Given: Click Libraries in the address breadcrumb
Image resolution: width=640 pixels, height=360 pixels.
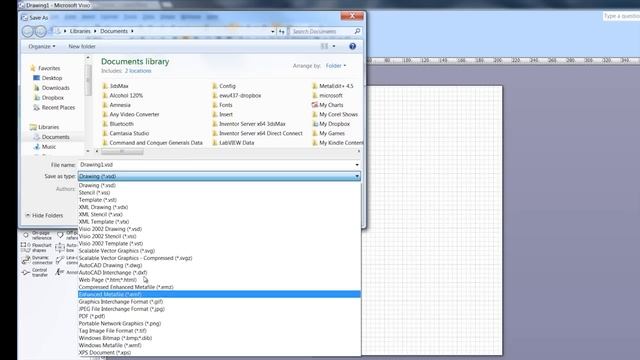Looking at the screenshot, I should 80,31.
